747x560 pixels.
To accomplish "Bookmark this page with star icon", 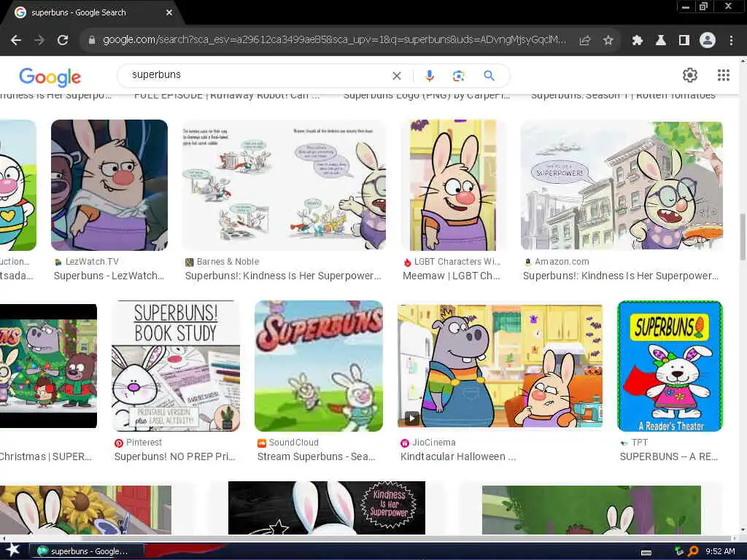I will [608, 41].
